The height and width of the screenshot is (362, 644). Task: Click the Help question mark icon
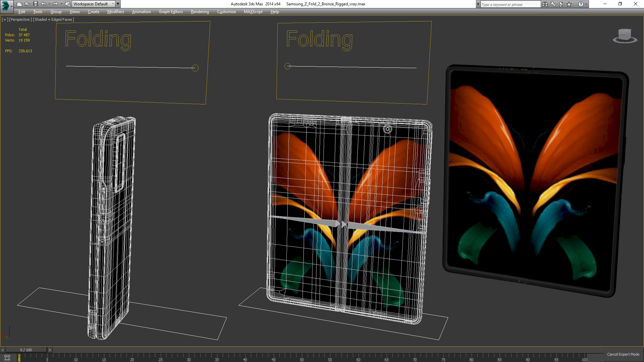[x=581, y=4]
